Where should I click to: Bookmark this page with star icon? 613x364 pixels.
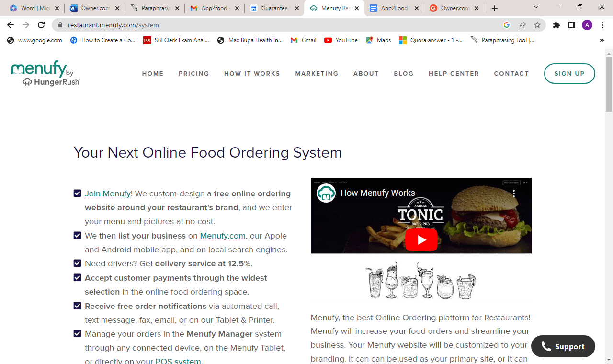pyautogui.click(x=537, y=25)
